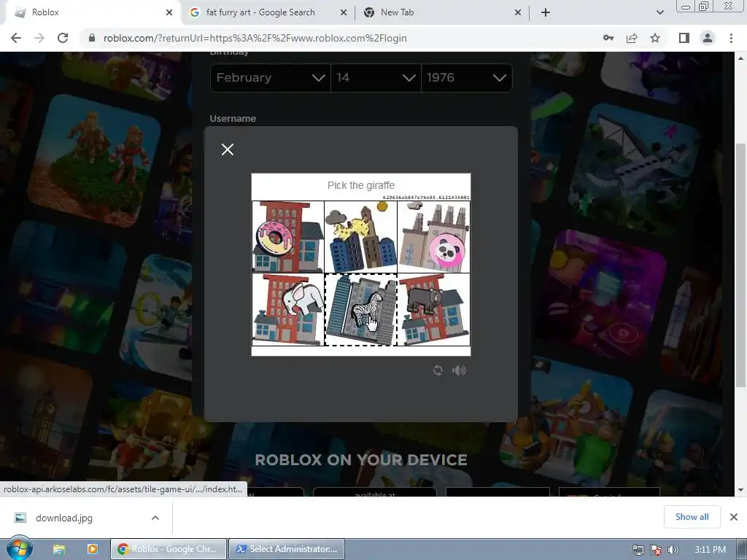
Task: Select the elephant tile in the captcha
Action: coord(288,309)
